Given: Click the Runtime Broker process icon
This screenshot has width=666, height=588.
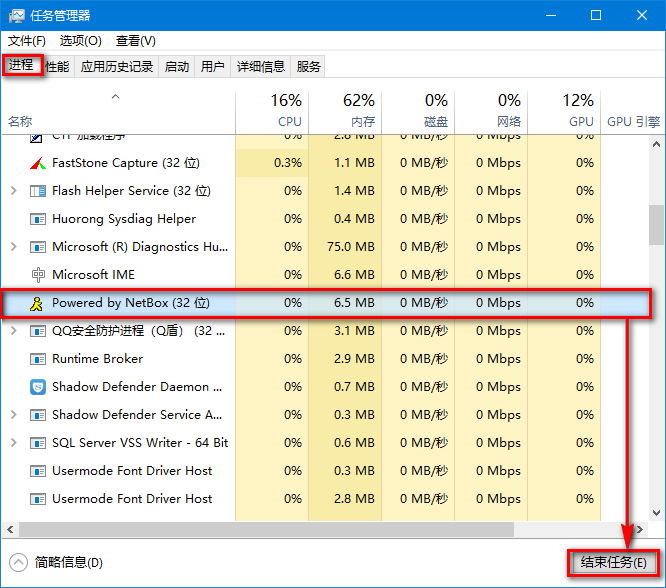Looking at the screenshot, I should (x=38, y=359).
